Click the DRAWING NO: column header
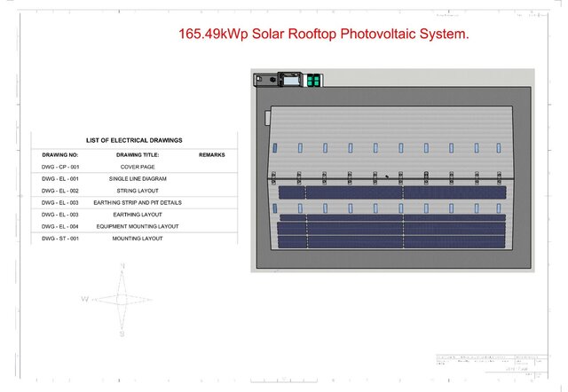 click(60, 154)
